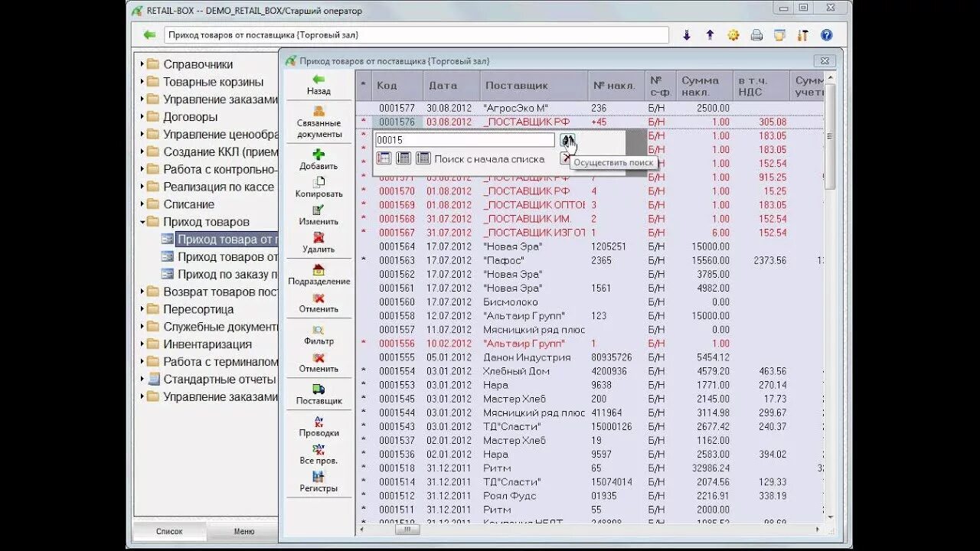Image resolution: width=980 pixels, height=551 pixels.
Task: Click the blue up arrow toolbar icon
Action: point(710,35)
